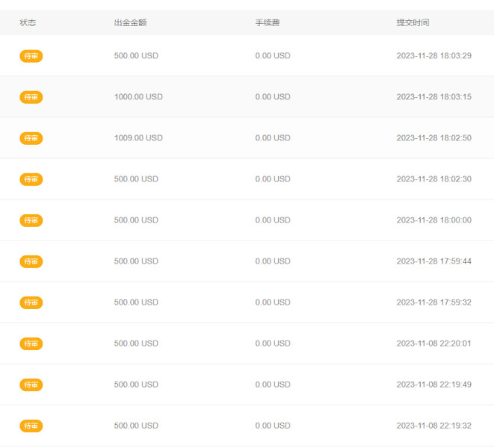Click timestamp 2023-11-28 17:59:32

pyautogui.click(x=433, y=302)
